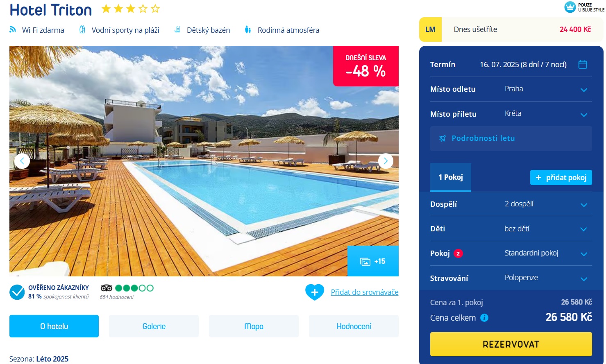Click the info icon beside Cena celkem
This screenshot has height=364, width=606.
[x=484, y=318]
